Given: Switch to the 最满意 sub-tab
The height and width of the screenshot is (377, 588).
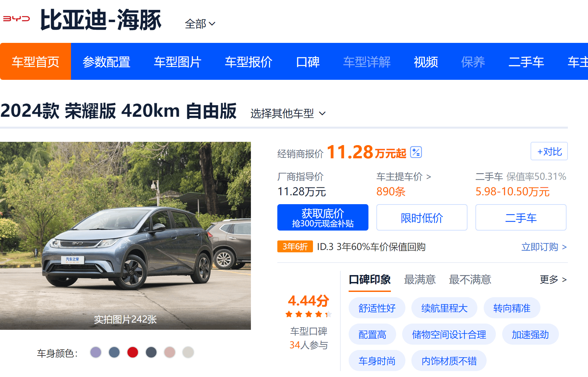Looking at the screenshot, I should pos(420,280).
